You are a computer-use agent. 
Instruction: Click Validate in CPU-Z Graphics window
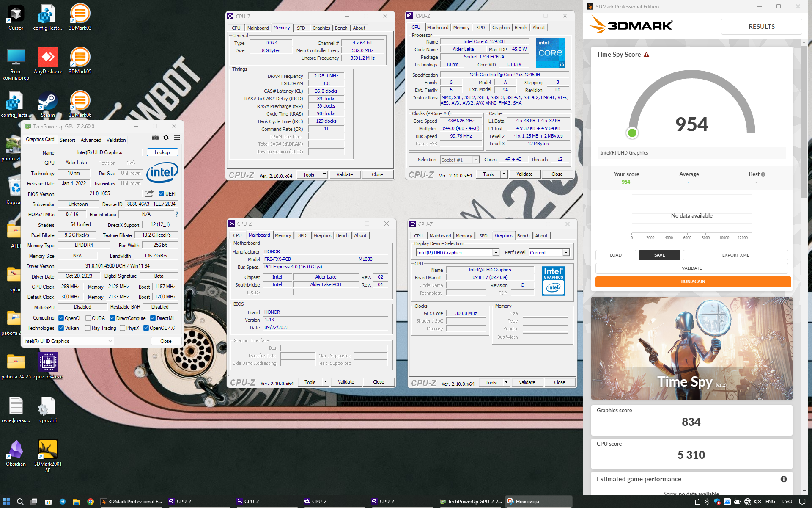click(x=527, y=382)
